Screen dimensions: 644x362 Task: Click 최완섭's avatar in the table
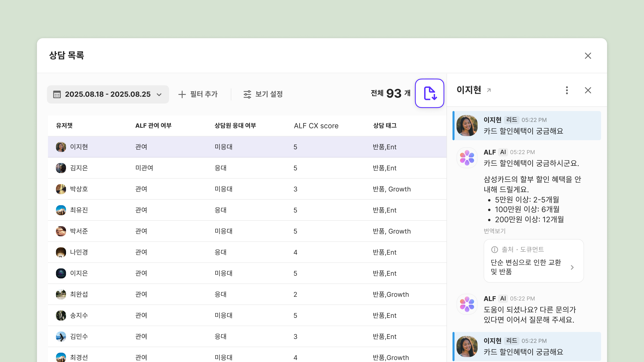coord(61,294)
